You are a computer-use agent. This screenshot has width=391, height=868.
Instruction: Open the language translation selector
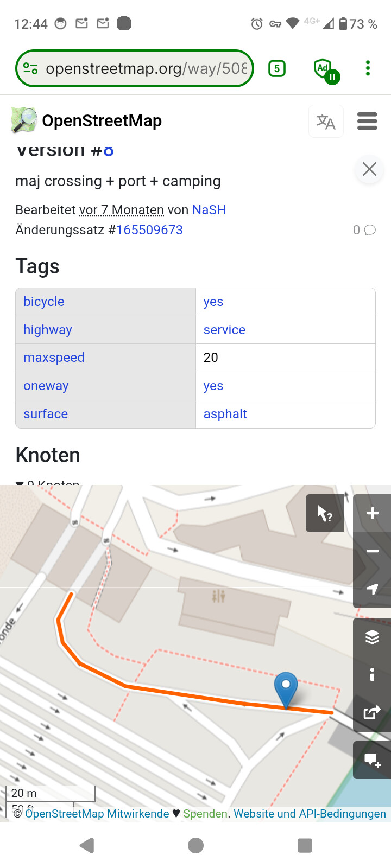[326, 122]
